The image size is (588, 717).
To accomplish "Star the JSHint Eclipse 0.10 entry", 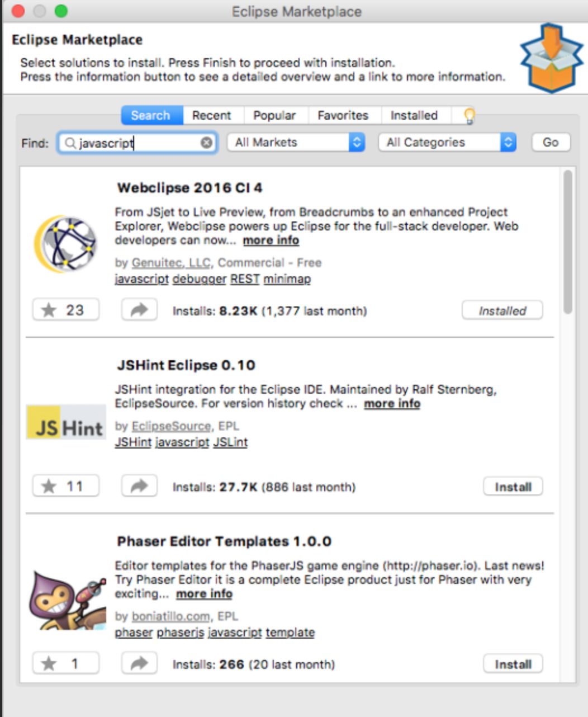I will [66, 487].
